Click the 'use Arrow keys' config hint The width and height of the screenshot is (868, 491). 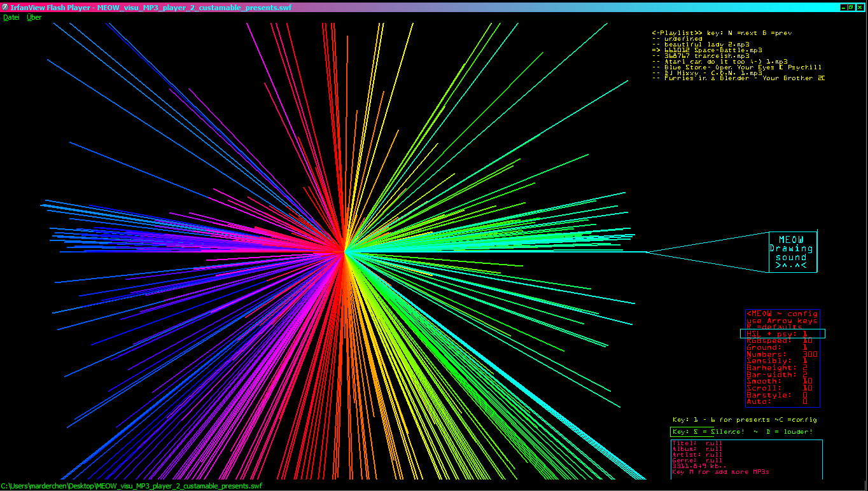782,321
